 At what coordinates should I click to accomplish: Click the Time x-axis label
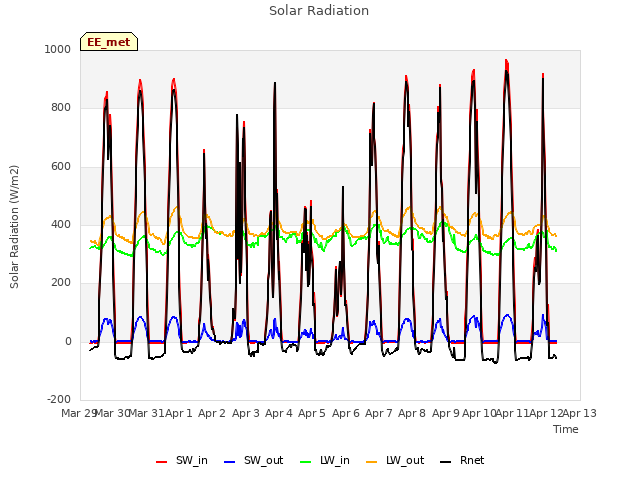566,429
